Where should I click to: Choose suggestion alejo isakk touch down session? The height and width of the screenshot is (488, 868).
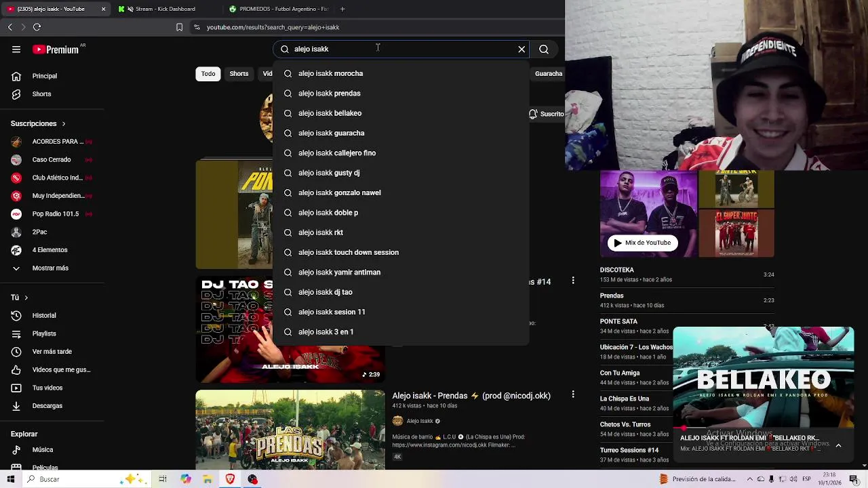(401, 252)
